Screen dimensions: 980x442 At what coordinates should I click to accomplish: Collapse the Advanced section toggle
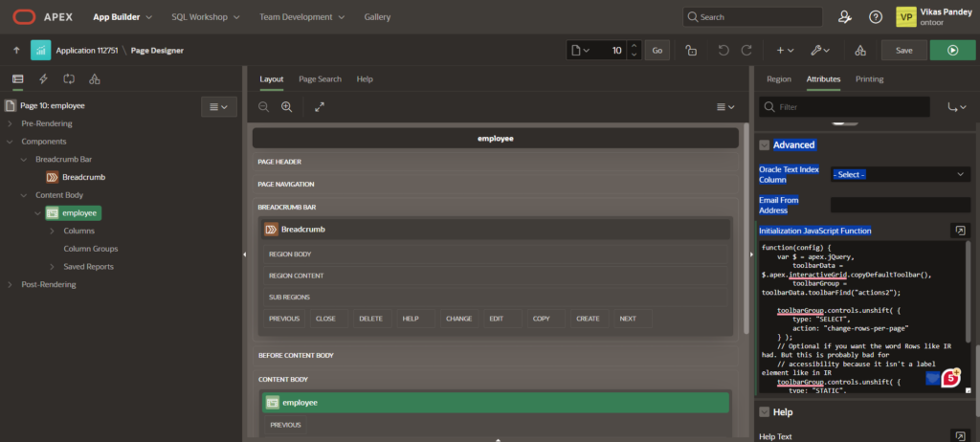tap(765, 145)
